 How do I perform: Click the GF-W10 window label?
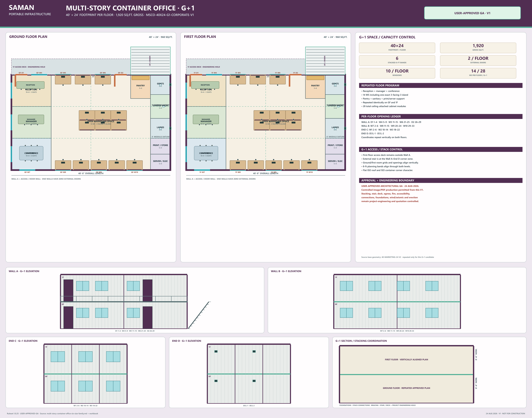[135, 172]
